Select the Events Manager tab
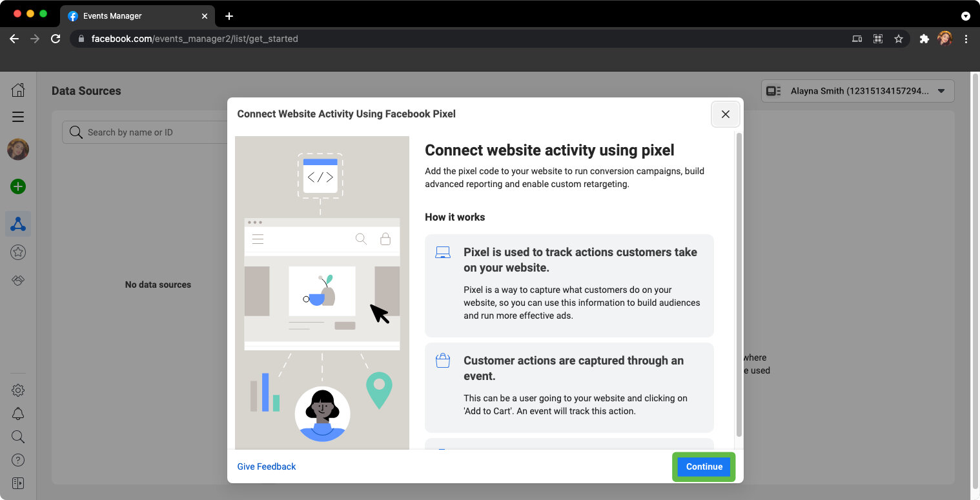Viewport: 980px width, 500px height. click(138, 16)
